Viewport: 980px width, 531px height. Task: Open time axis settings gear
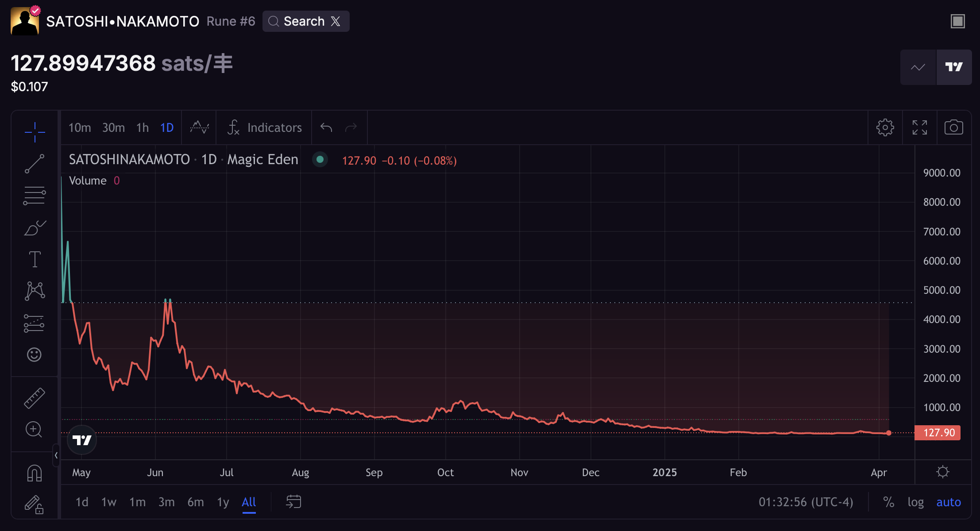pyautogui.click(x=943, y=472)
